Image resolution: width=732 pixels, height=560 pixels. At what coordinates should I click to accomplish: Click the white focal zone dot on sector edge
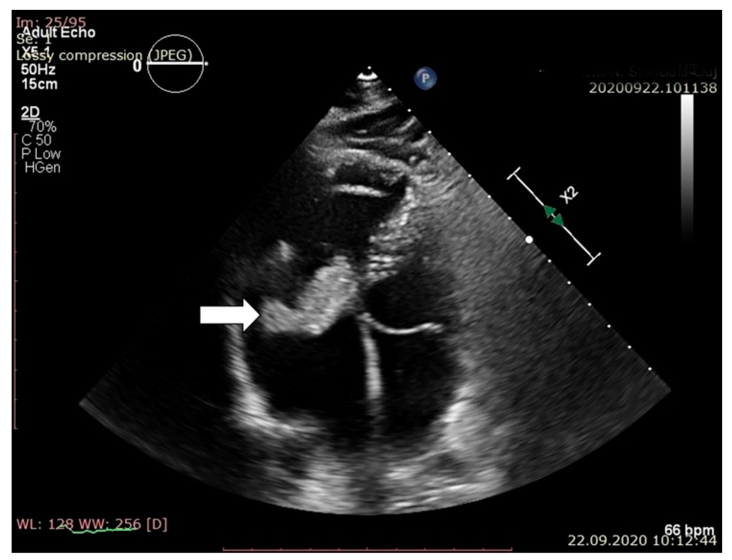point(529,240)
